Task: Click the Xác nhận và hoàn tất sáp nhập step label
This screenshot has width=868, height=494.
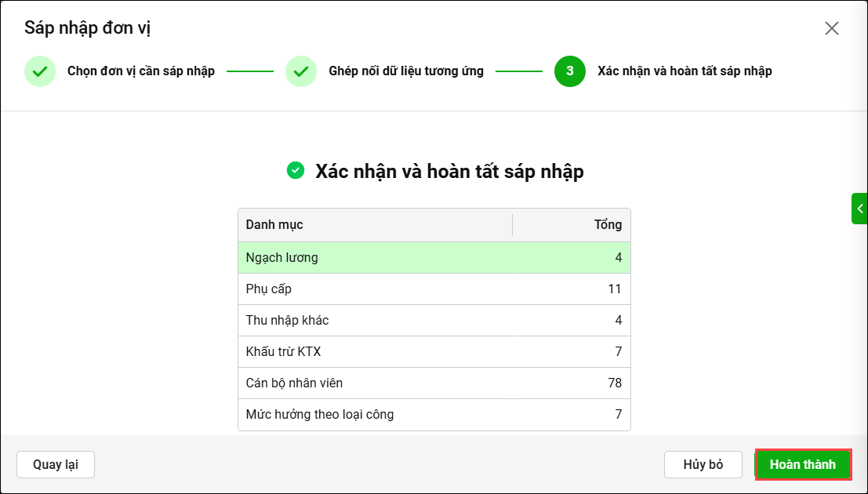Action: pos(685,71)
